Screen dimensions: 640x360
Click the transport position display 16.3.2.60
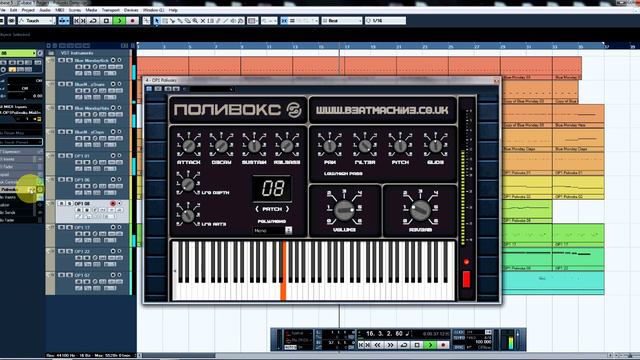click(x=384, y=333)
